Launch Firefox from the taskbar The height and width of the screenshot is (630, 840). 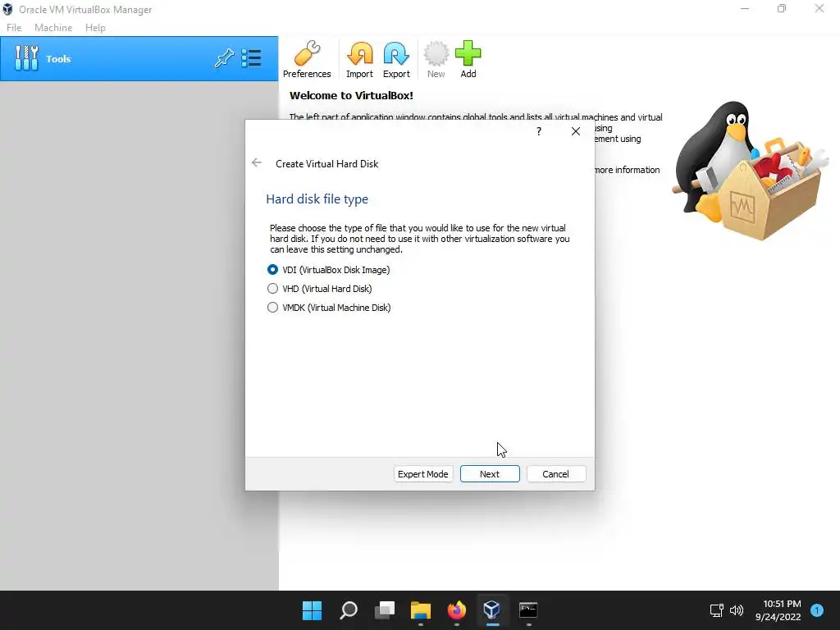(x=456, y=610)
